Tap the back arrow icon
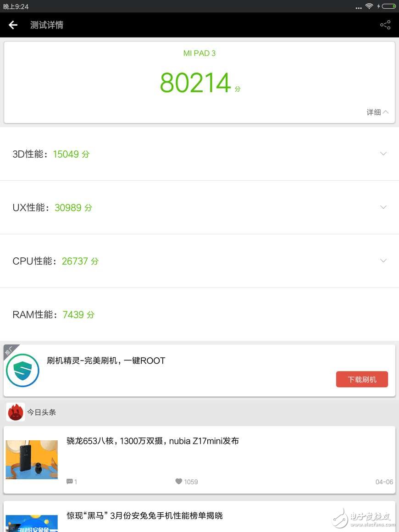Image resolution: width=399 pixels, height=532 pixels. 12,25
